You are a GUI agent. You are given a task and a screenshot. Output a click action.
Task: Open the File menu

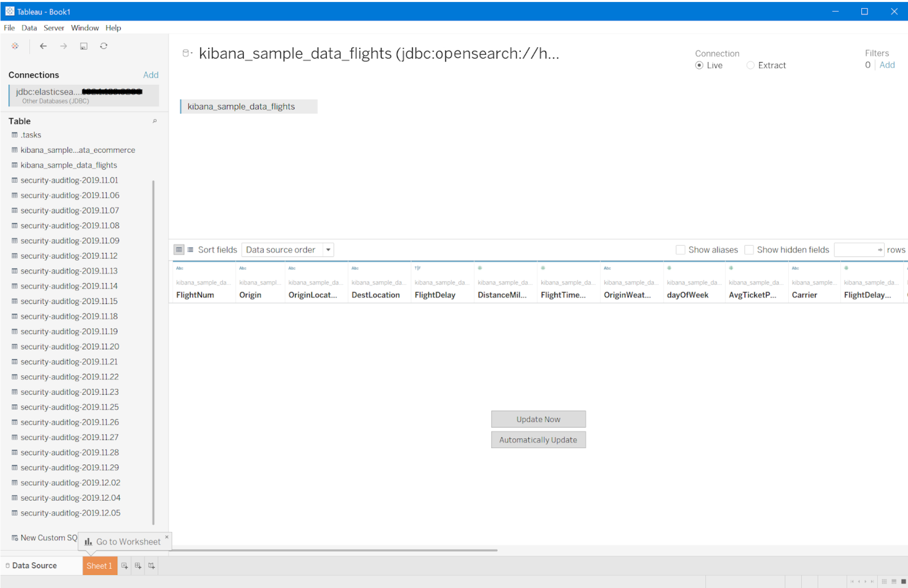click(x=9, y=28)
